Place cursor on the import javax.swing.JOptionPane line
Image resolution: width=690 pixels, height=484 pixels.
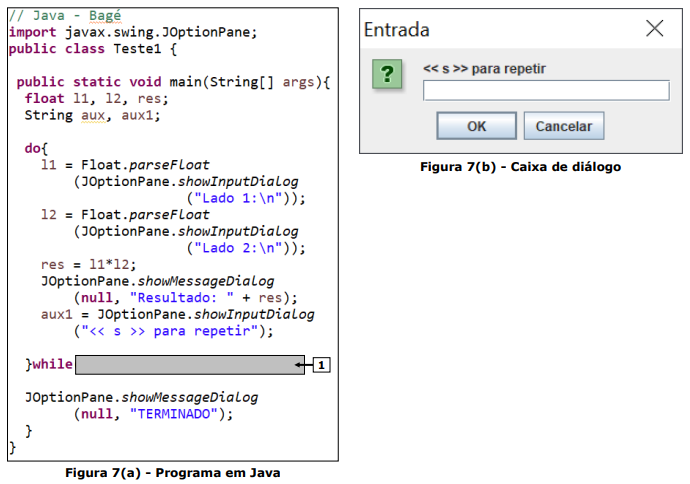point(132,32)
